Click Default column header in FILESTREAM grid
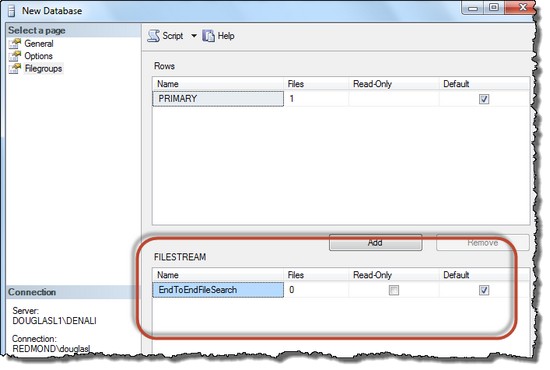 point(484,275)
